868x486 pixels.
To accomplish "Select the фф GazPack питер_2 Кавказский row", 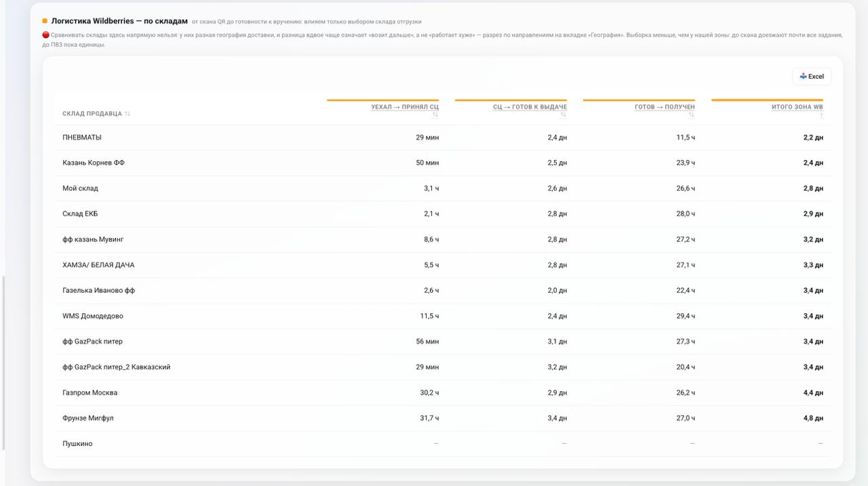I will (x=443, y=367).
